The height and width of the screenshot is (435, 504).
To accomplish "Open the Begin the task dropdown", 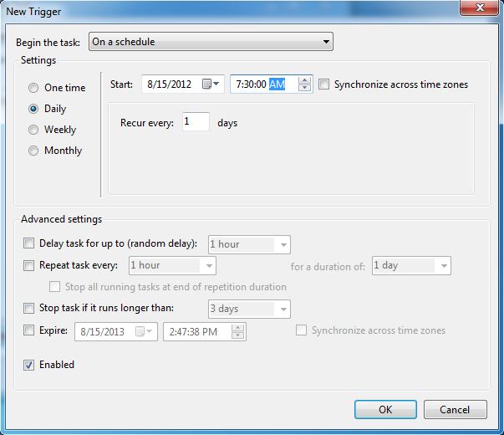I will [211, 42].
